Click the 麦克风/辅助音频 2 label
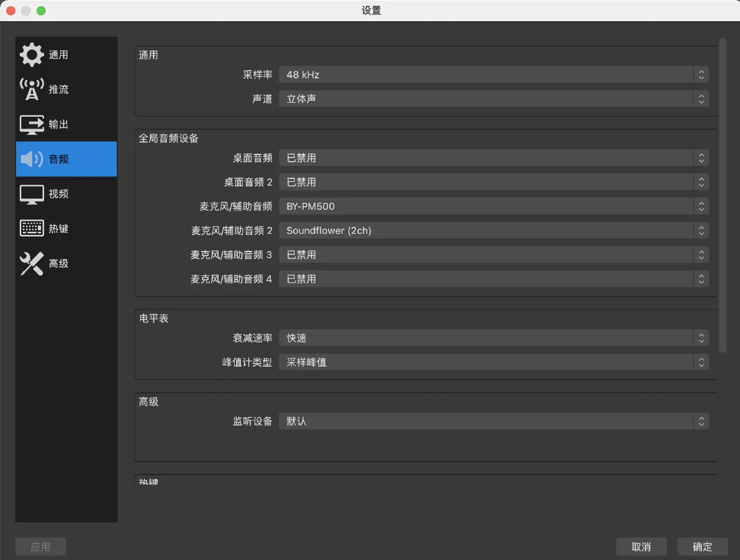Screen dimensions: 740x560 [x=231, y=230]
